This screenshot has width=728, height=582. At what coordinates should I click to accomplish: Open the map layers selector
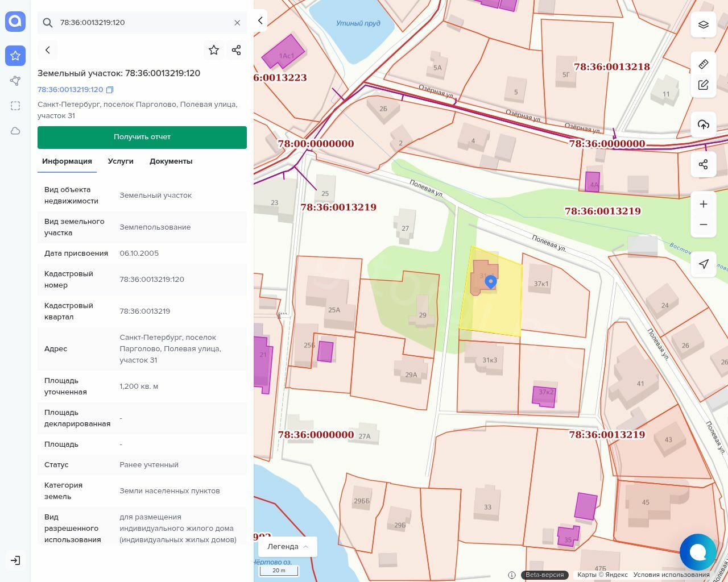point(704,24)
